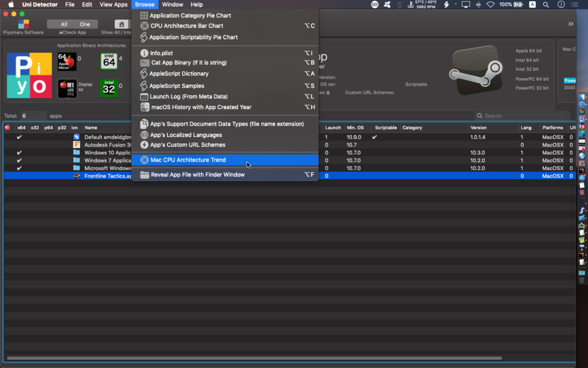
Task: Choose CPU Architecture Bar Chart from menu
Action: click(225, 25)
